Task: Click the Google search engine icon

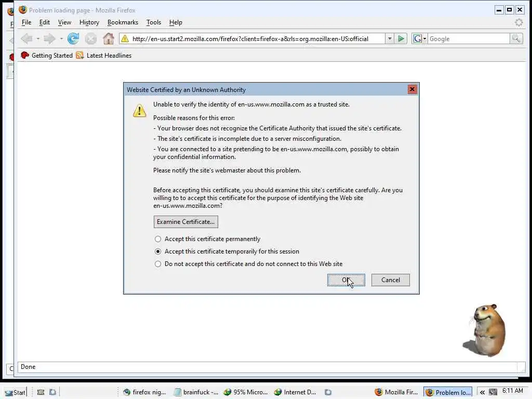Action: click(417, 38)
